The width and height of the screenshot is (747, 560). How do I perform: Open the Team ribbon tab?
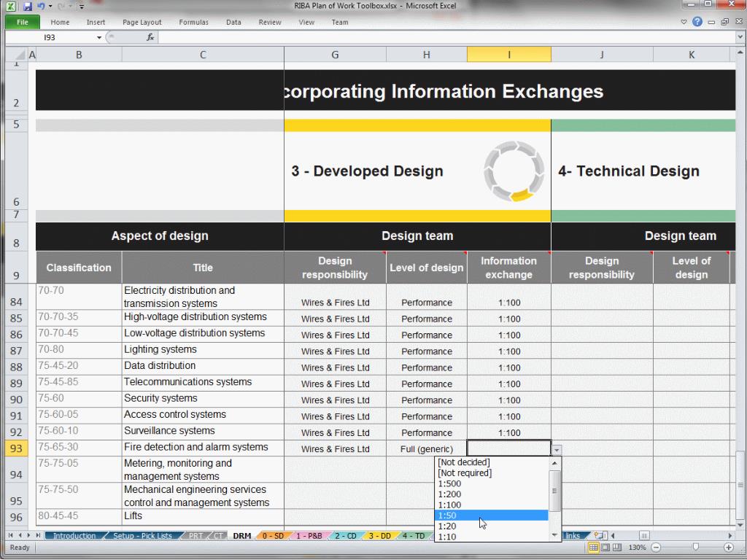tap(340, 22)
